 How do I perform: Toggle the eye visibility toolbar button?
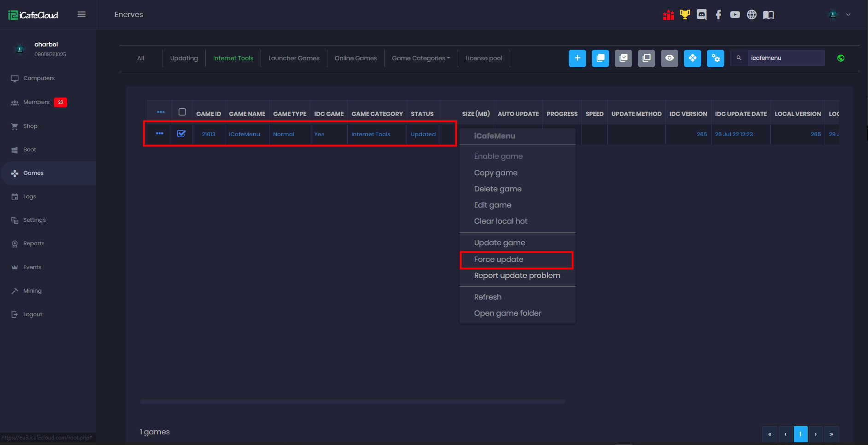click(670, 58)
